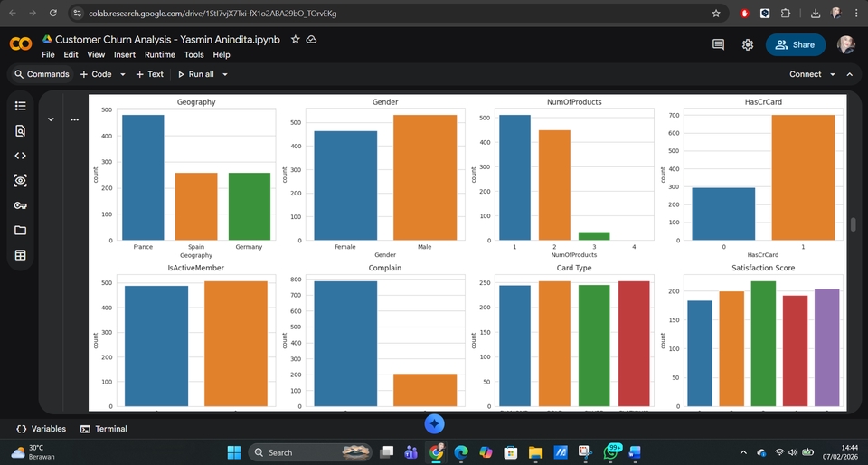Open the browser Extensions puzzle icon
This screenshot has width=868, height=465.
[786, 14]
